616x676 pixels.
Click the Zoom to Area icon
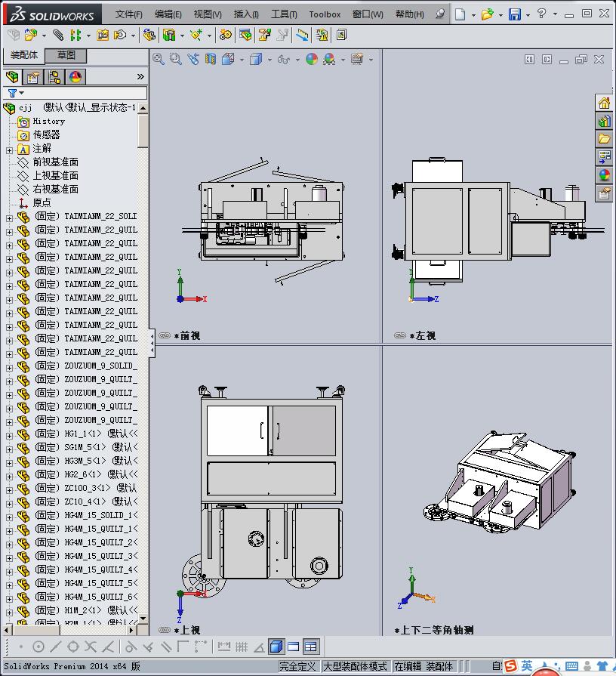coord(175,59)
